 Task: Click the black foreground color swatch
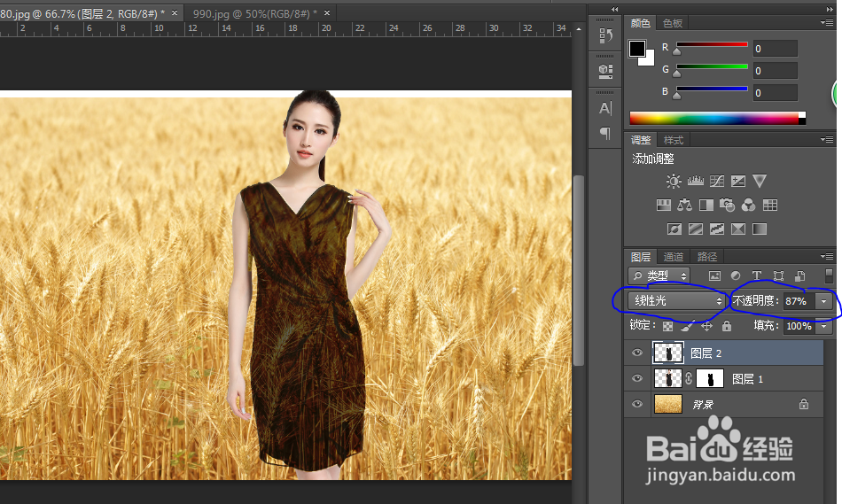tap(637, 49)
